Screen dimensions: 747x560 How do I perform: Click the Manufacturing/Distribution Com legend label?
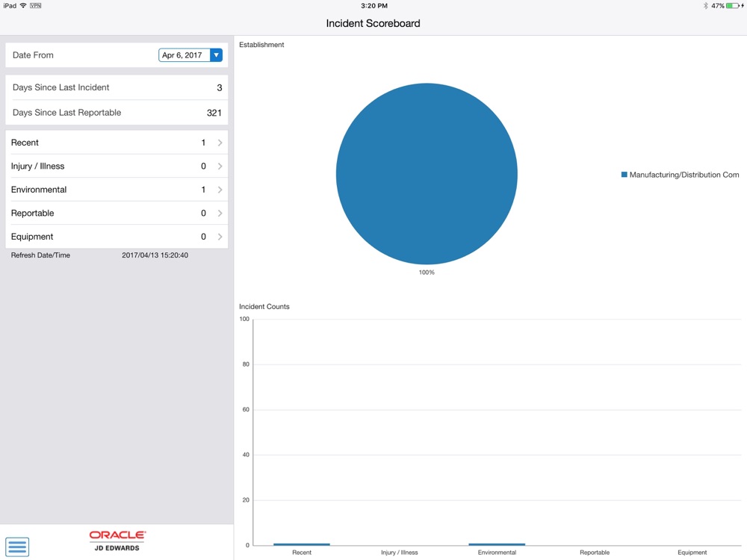(x=684, y=175)
